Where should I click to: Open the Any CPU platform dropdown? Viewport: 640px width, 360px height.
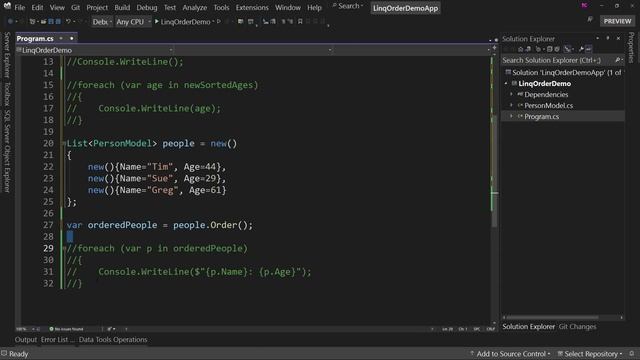coord(133,22)
